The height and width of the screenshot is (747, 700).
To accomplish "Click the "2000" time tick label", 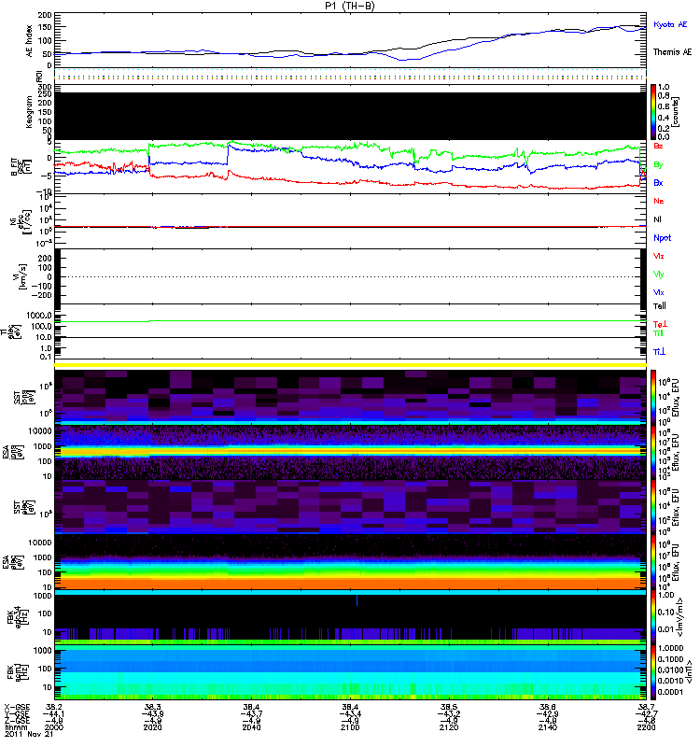I will pyautogui.click(x=54, y=727).
